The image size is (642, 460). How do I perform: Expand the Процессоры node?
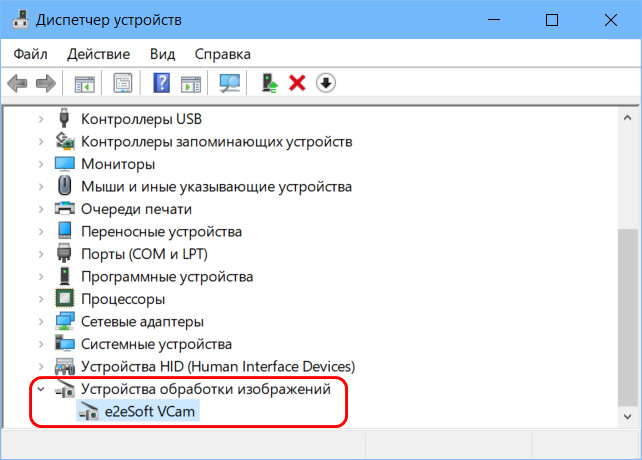41,299
